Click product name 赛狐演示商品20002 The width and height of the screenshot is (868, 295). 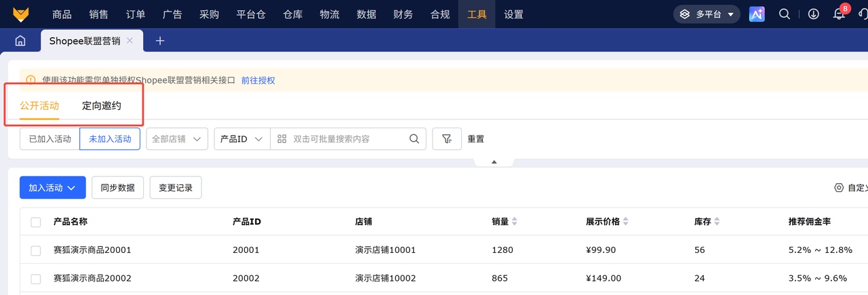pyautogui.click(x=92, y=279)
